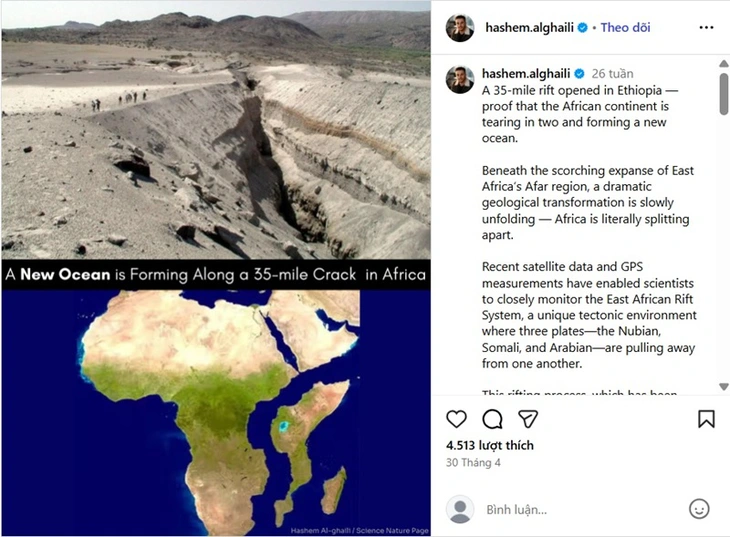Open hashem.alghaili profile from header username

527,28
